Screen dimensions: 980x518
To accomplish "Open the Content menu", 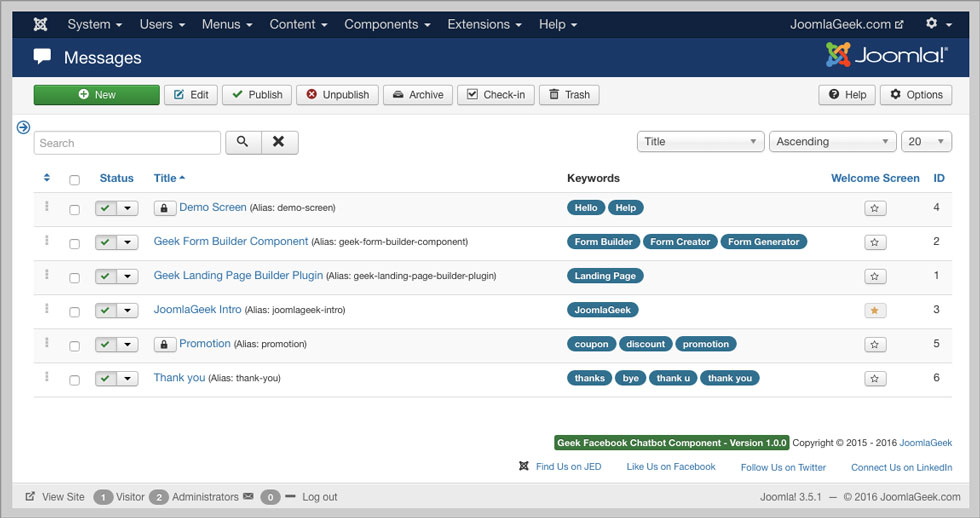I will [x=298, y=24].
